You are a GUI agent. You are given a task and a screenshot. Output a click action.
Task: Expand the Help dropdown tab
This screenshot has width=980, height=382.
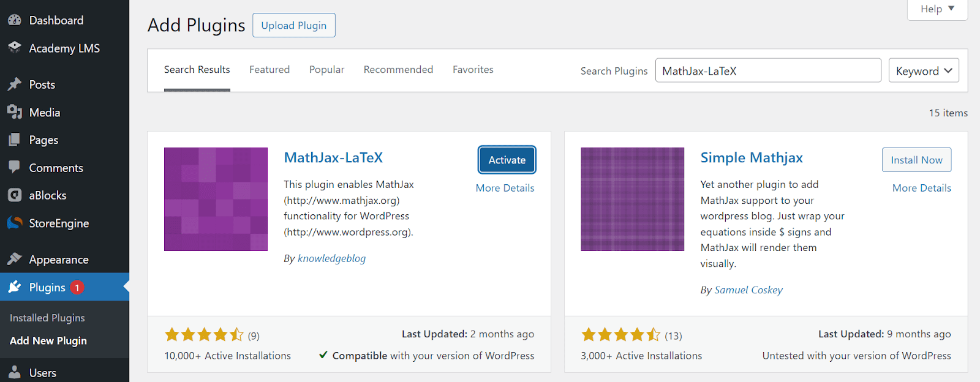(937, 9)
